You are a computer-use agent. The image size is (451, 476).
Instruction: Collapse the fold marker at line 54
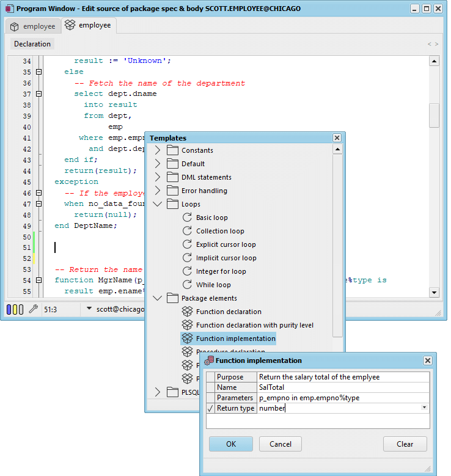(x=38, y=280)
